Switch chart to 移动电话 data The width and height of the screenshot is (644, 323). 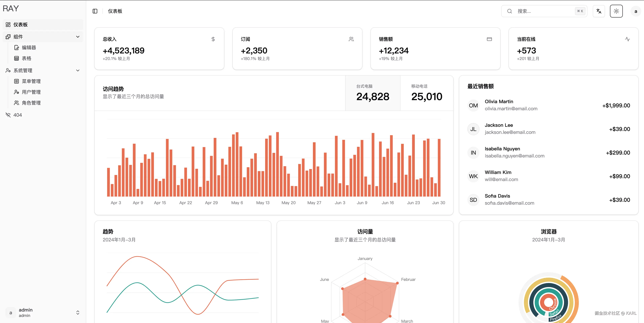pyautogui.click(x=427, y=93)
